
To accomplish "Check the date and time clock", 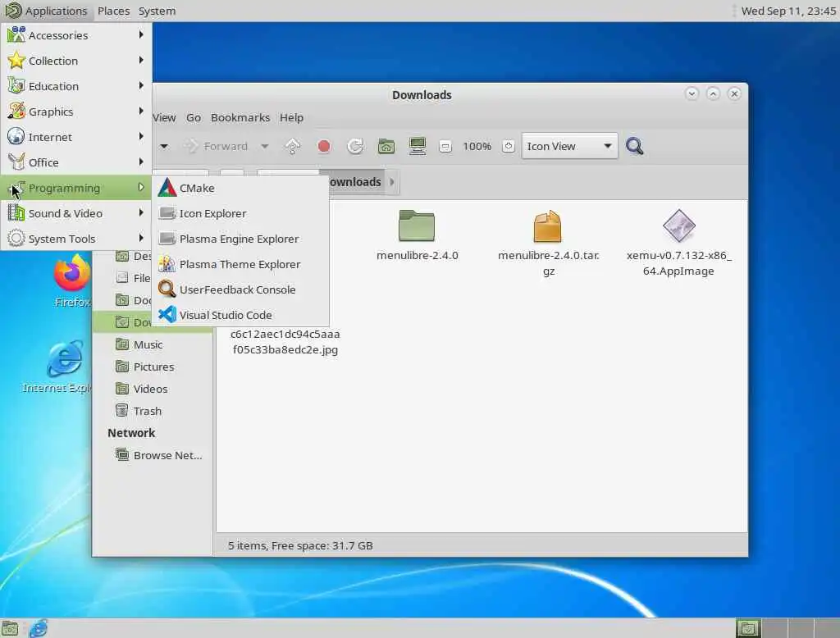I will coord(788,11).
